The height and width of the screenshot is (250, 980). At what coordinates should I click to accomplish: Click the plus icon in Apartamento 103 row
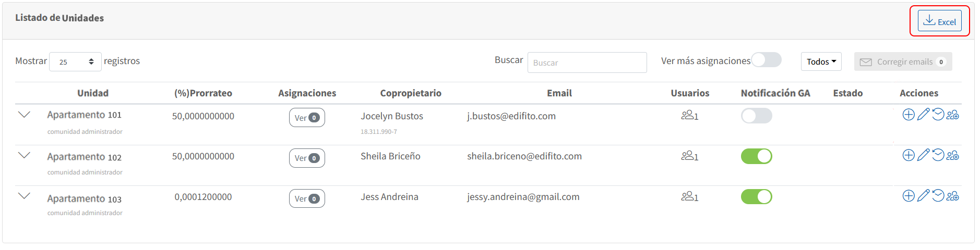click(x=909, y=196)
